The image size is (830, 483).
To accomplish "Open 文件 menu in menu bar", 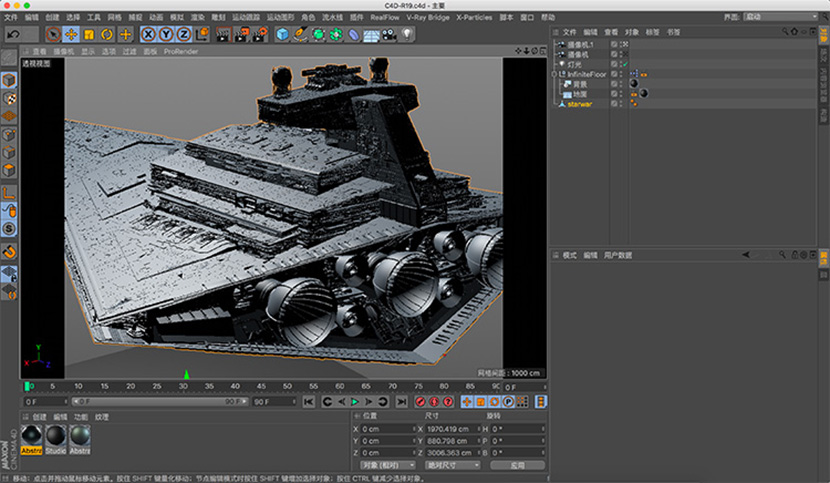I will (11, 17).
